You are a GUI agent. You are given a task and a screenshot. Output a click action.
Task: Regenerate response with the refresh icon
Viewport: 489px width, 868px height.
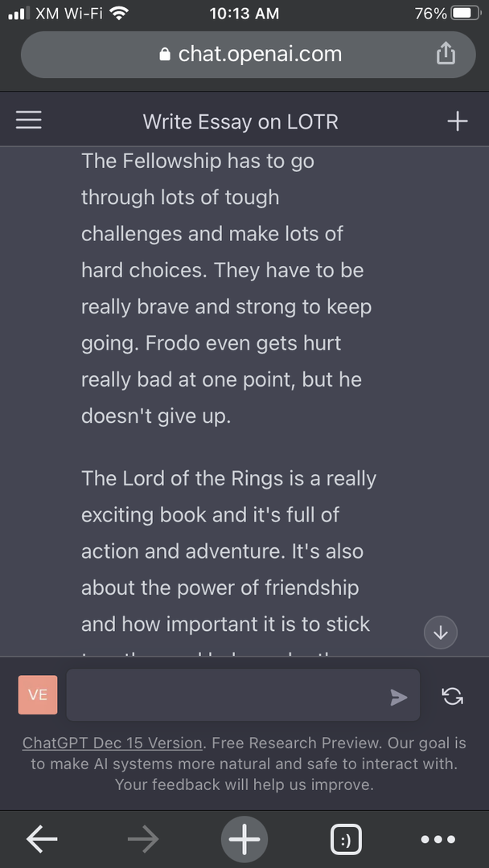(453, 696)
